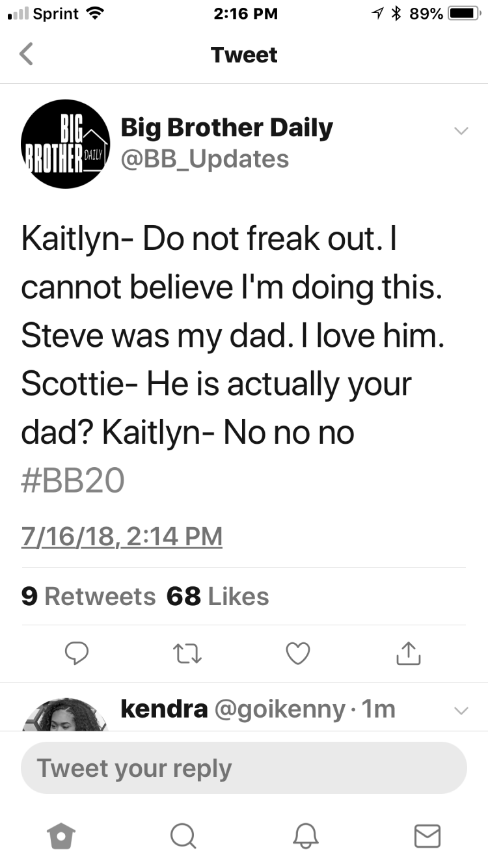The width and height of the screenshot is (488, 868).
Task: Tap the 7/16/18, 2:14 PM timestamp
Action: click(122, 537)
